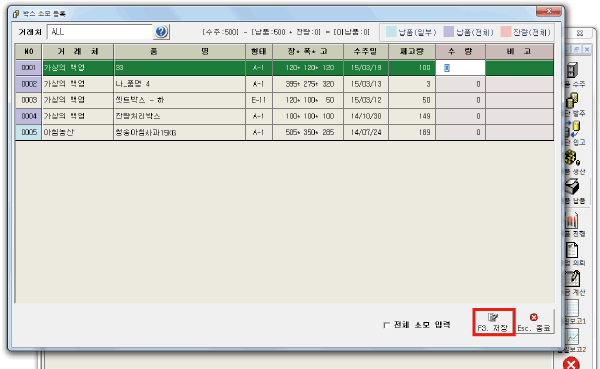Open the 발주 icon in the background sidebar
The image size is (600, 369).
572,100
